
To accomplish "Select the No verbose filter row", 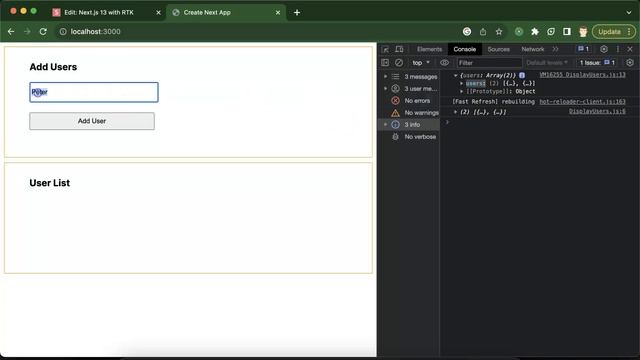I will pyautogui.click(x=409, y=137).
